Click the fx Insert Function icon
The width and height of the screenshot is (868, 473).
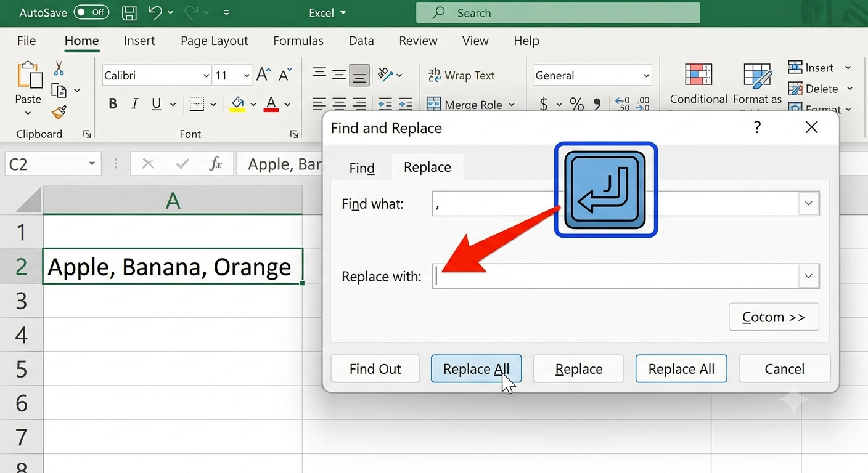[216, 164]
